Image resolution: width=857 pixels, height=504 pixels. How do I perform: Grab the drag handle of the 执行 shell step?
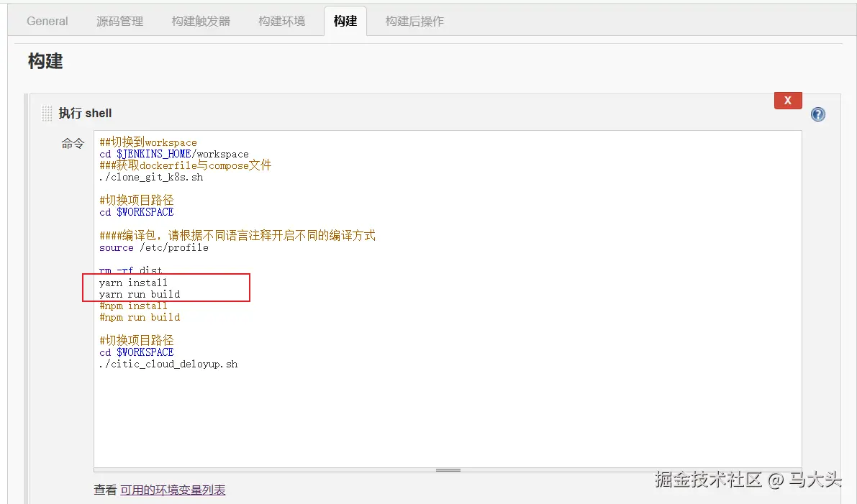coord(46,113)
